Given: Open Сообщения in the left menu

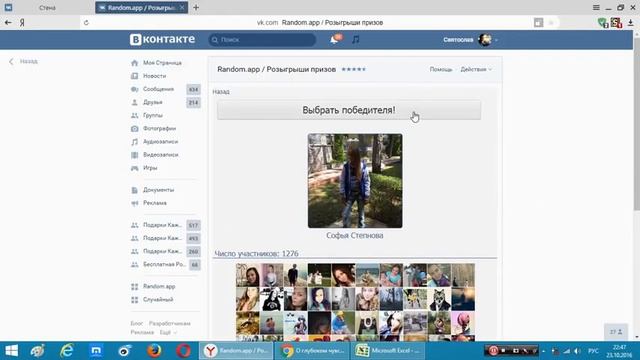Looking at the screenshot, I should [158, 89].
